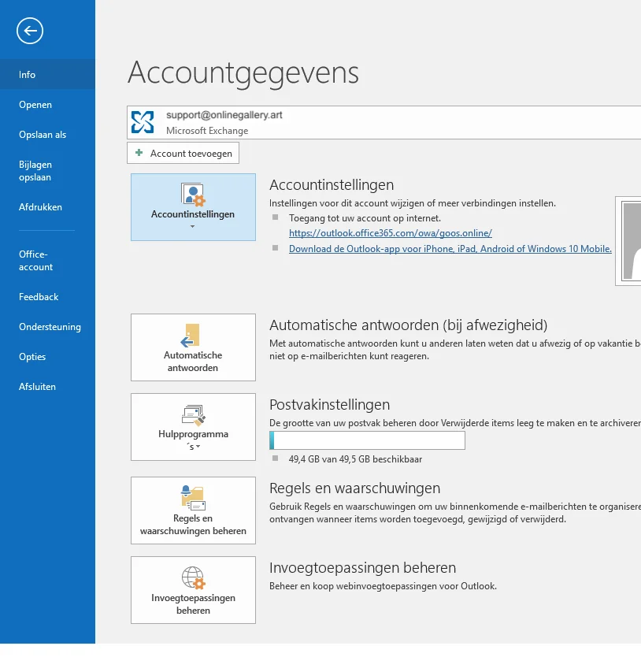Click the Accountinstellingen section heading
This screenshot has width=641, height=672.
point(332,184)
